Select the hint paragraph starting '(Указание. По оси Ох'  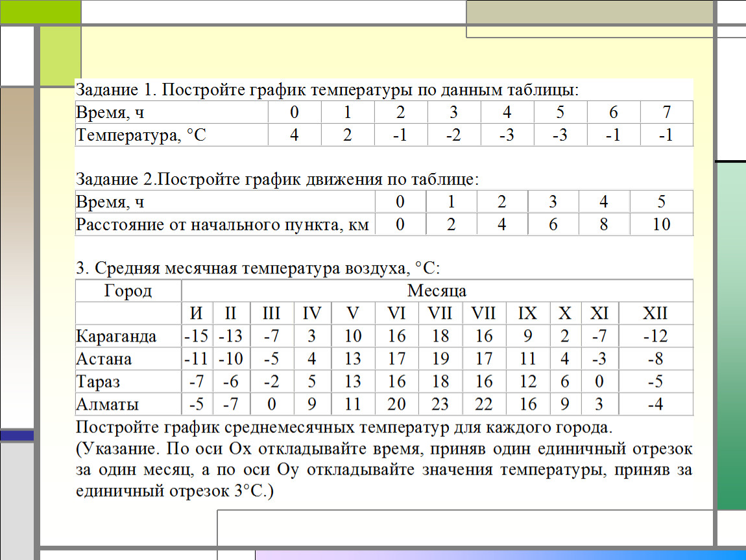pos(384,470)
